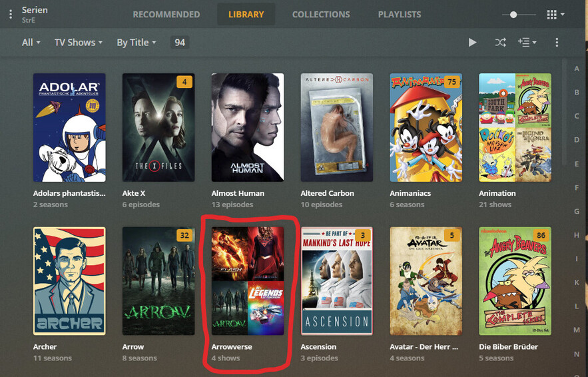
Task: Shuffle the library with the shuffle icon
Action: (500, 43)
